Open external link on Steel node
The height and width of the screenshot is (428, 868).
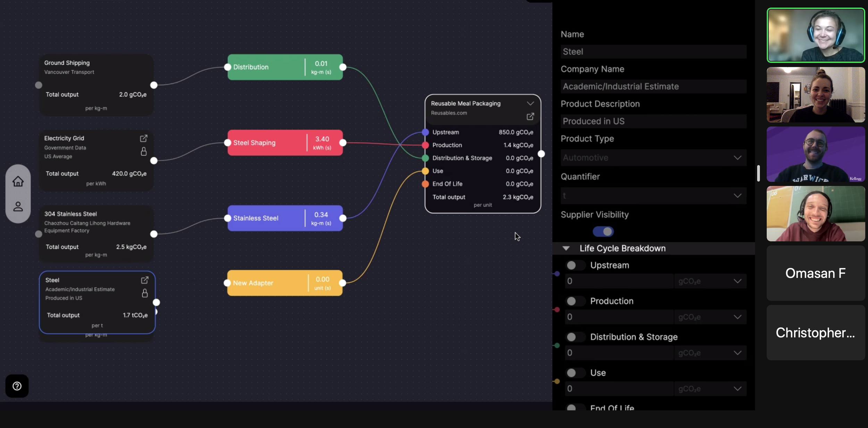pos(144,280)
